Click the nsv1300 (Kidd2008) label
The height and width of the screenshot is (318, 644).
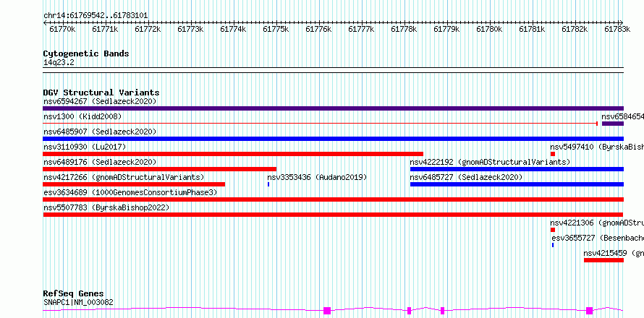click(82, 116)
